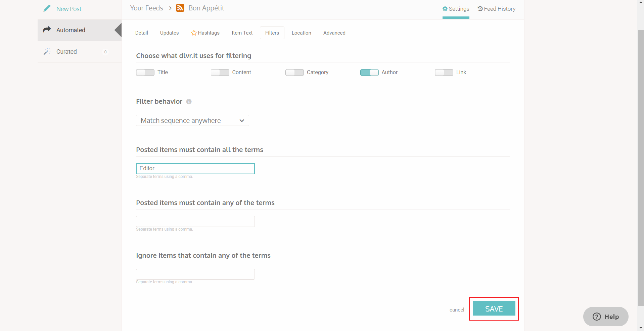Open the Detail tab

142,33
